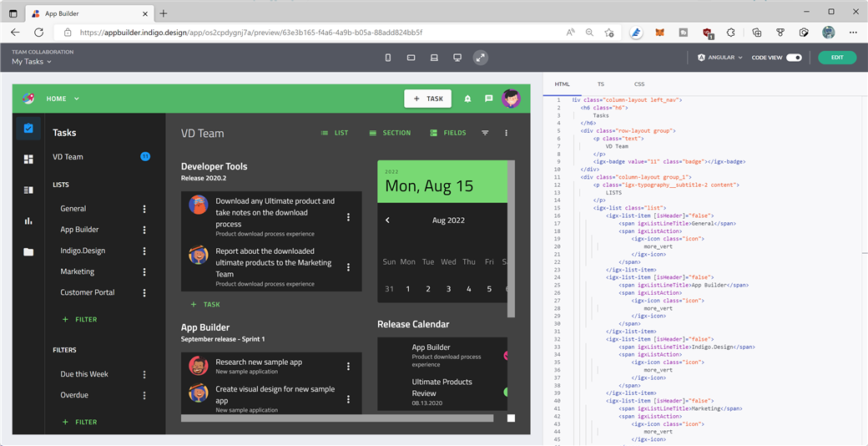Expand the My Tasks dropdown
This screenshot has width=868, height=446.
tap(32, 62)
